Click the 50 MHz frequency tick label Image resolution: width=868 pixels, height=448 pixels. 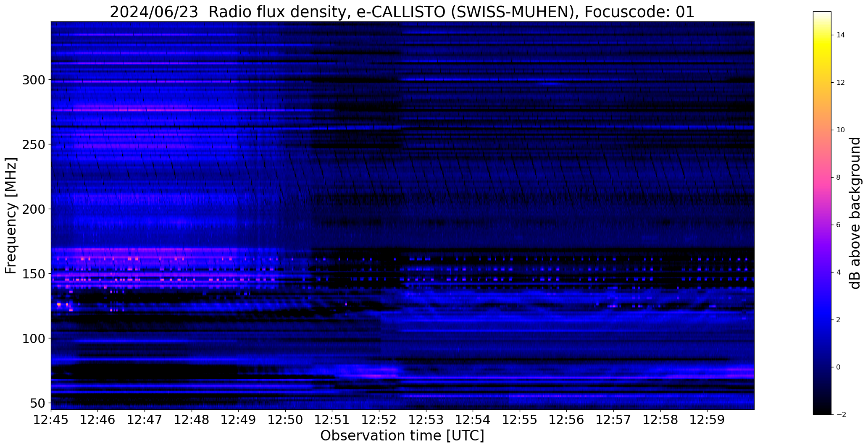pos(37,403)
